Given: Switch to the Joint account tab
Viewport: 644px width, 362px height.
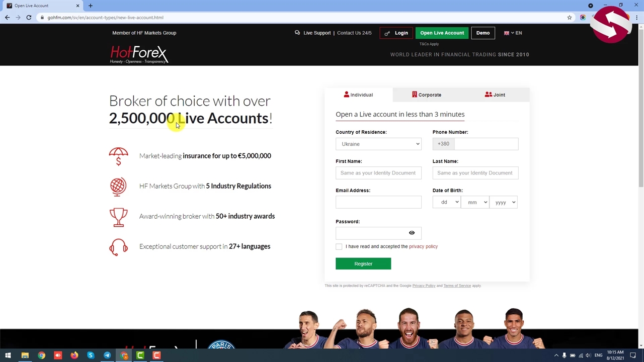Looking at the screenshot, I should tap(495, 95).
